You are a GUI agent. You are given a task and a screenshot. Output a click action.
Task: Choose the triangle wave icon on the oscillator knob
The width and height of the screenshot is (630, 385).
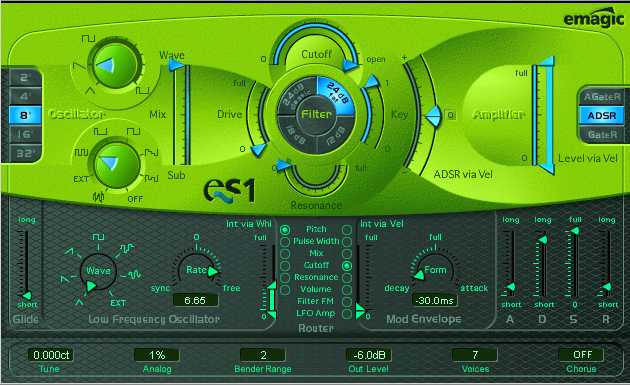[90, 91]
